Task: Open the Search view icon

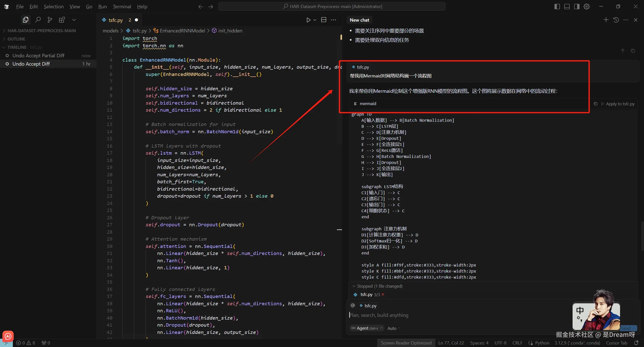Action: coord(38,20)
